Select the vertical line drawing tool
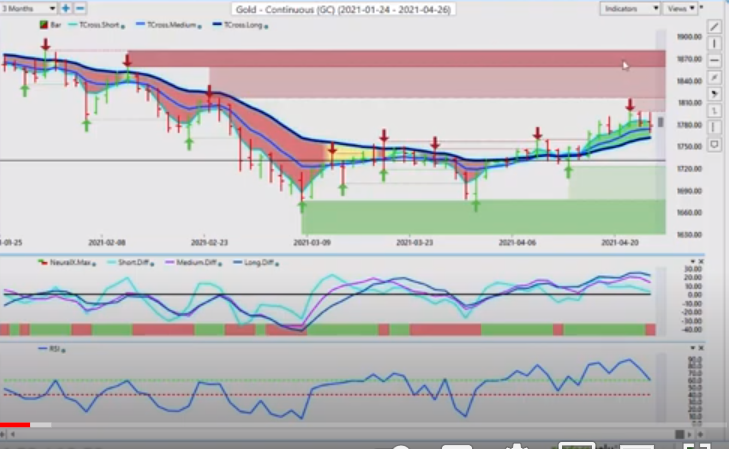Image resolution: width=729 pixels, height=449 pixels. pos(714,44)
